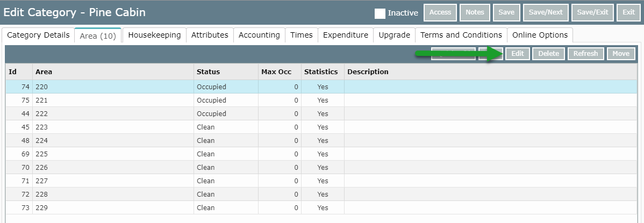Tick the Inactive checkbox
The image size is (644, 223).
(380, 13)
